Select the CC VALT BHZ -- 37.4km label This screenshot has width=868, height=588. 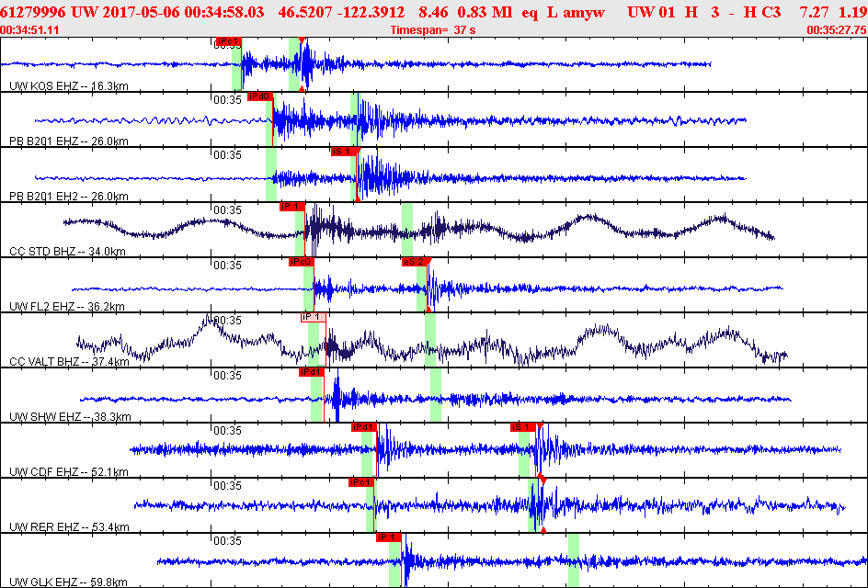69,362
